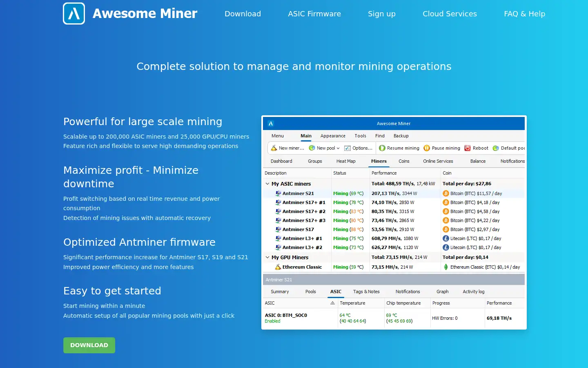Open the Pools tab in details panel
588x368 pixels.
click(311, 292)
